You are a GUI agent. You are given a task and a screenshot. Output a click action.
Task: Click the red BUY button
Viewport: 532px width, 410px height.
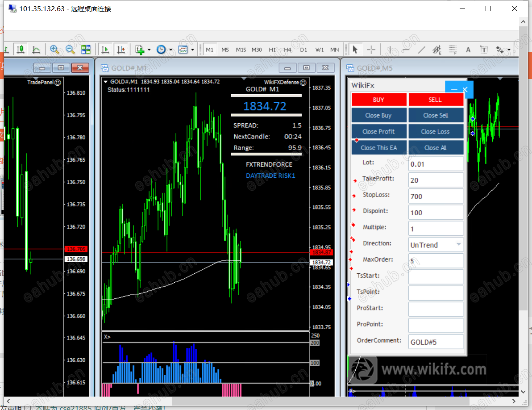click(x=379, y=100)
